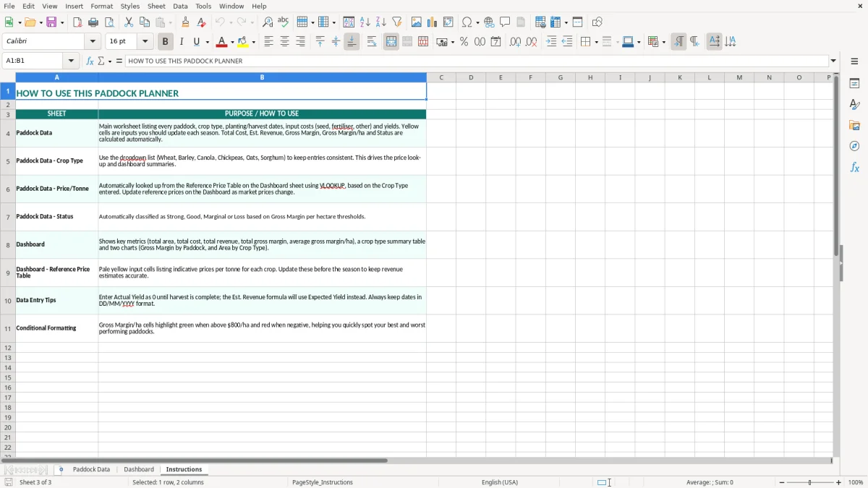Click the Add Decimal Place icon
This screenshot has width=868, height=488.
(x=516, y=42)
